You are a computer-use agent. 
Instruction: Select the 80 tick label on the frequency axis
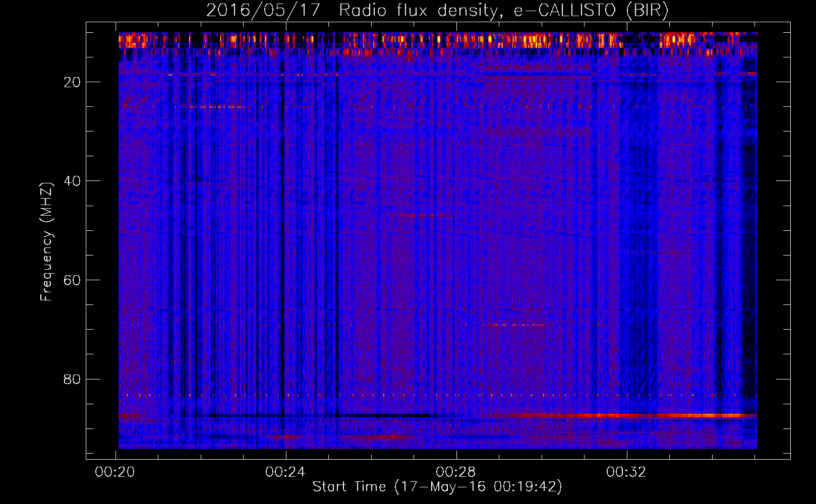(x=73, y=379)
